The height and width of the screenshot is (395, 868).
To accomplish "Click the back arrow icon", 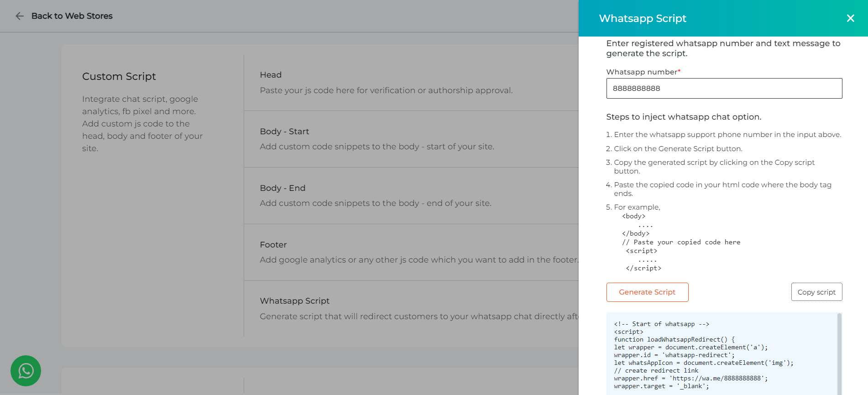I will click(x=19, y=16).
